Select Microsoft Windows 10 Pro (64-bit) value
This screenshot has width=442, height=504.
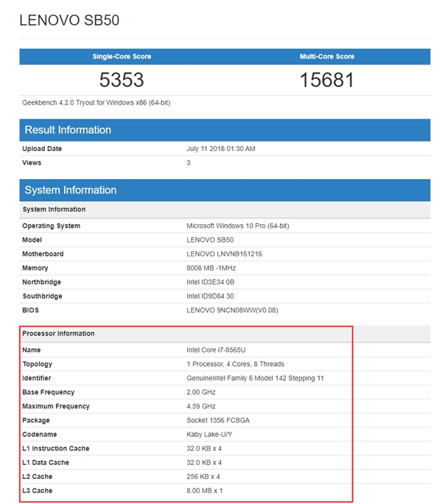point(238,226)
